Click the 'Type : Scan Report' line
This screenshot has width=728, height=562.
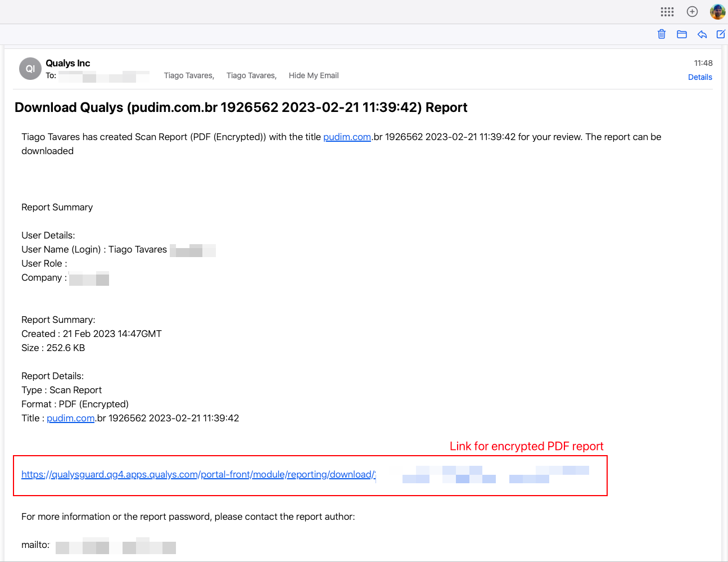[x=62, y=390]
